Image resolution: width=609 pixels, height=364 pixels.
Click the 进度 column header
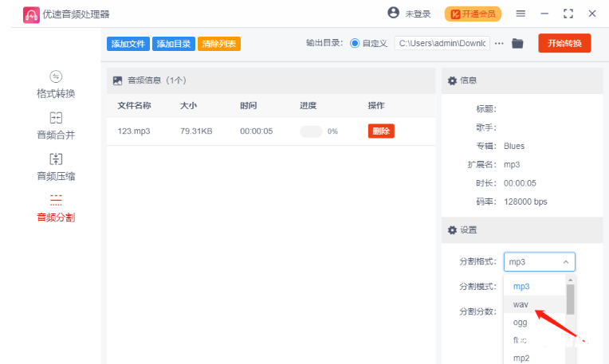coord(308,106)
